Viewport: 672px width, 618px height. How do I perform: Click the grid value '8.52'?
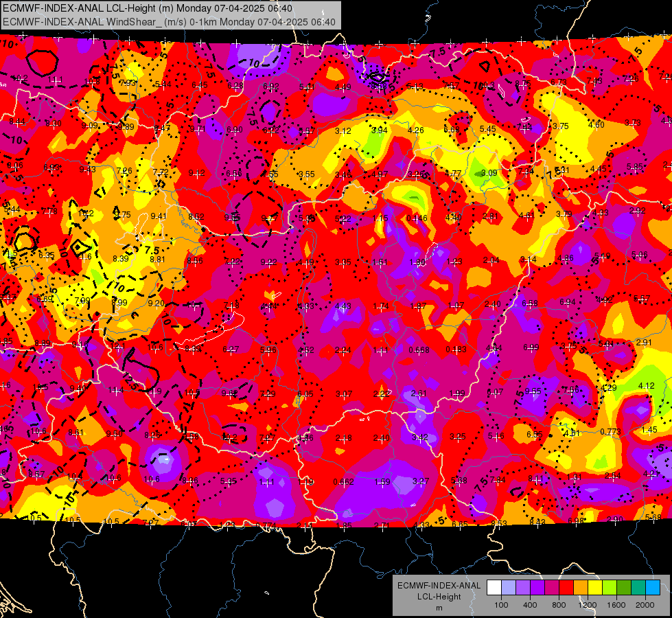coord(196,216)
